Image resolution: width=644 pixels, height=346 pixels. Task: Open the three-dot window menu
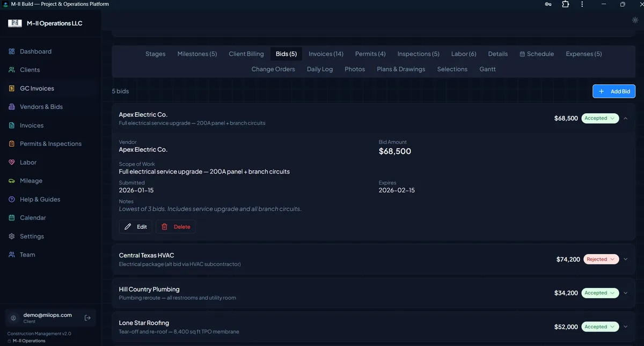pos(582,4)
